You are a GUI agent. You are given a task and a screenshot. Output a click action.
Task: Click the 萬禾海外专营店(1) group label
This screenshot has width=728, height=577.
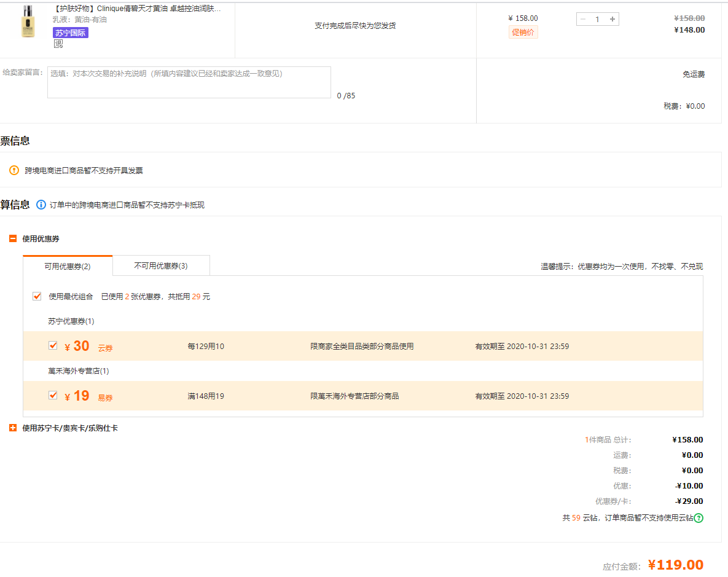click(79, 371)
